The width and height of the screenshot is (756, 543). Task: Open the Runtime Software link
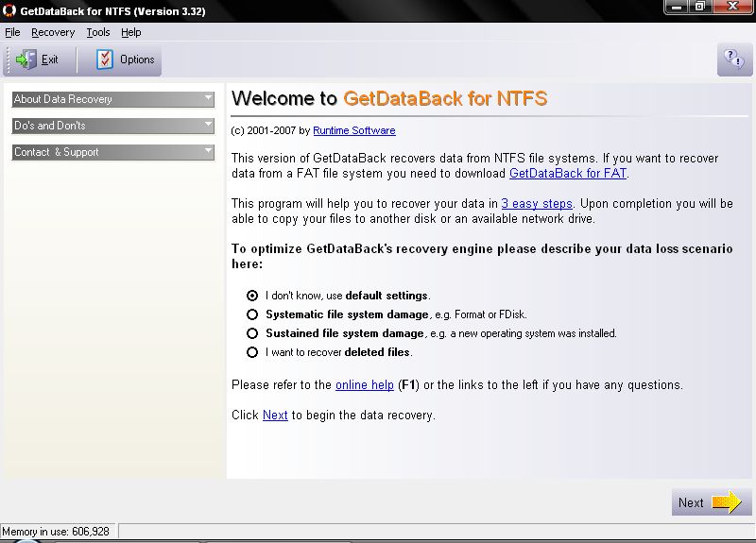(354, 130)
